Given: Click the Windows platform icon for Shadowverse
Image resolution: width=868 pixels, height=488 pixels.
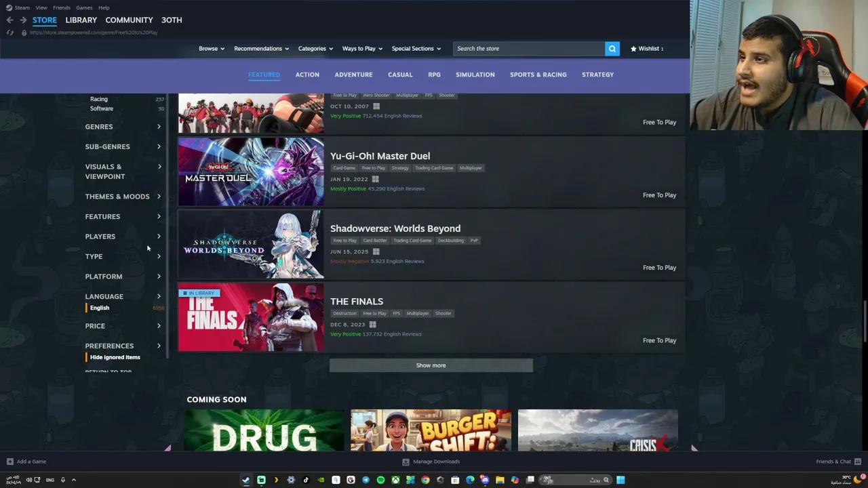Looking at the screenshot, I should click(x=376, y=251).
